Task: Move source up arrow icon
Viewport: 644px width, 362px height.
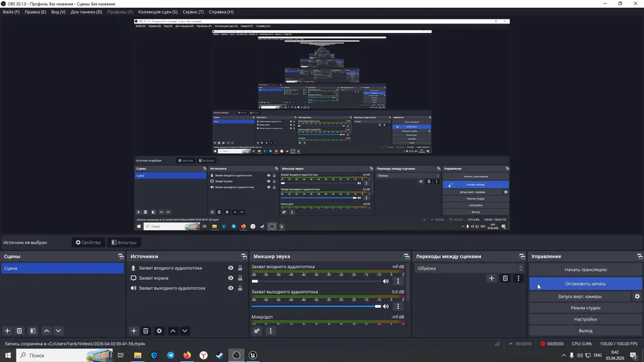Action: click(173, 331)
